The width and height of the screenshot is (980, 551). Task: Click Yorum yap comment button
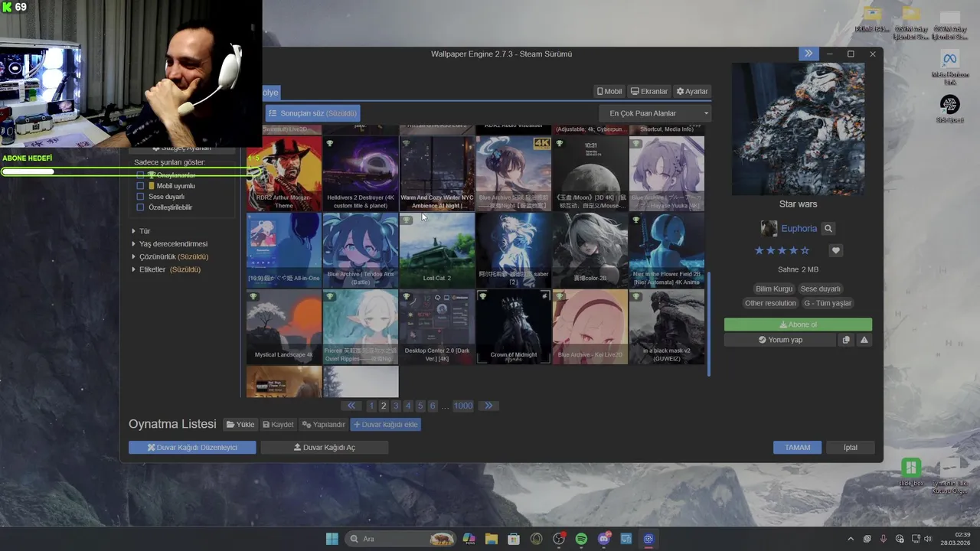click(x=780, y=340)
